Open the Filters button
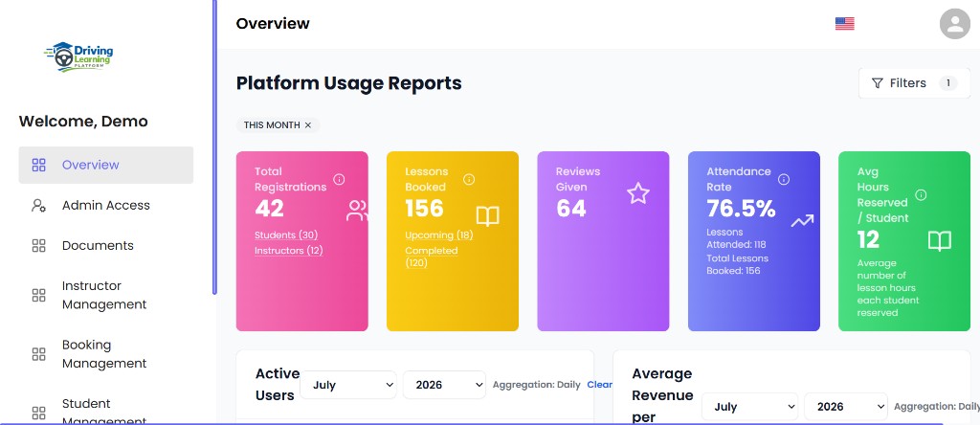980x425 pixels. [x=914, y=83]
